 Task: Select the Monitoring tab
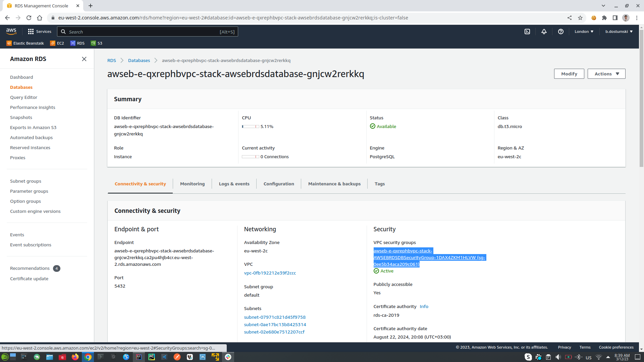pos(192,184)
